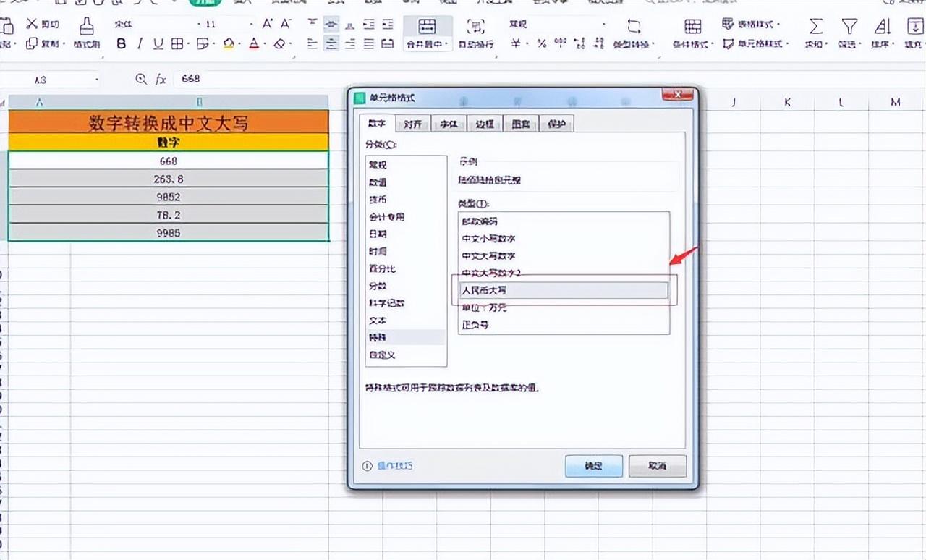Click the percent style icon
This screenshot has width=926, height=560.
pyautogui.click(x=541, y=44)
